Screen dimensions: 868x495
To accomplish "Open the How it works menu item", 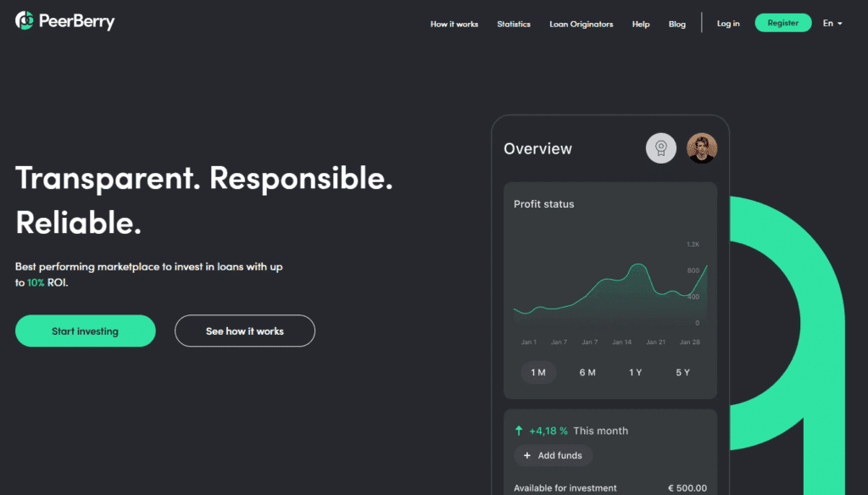I will click(x=454, y=24).
